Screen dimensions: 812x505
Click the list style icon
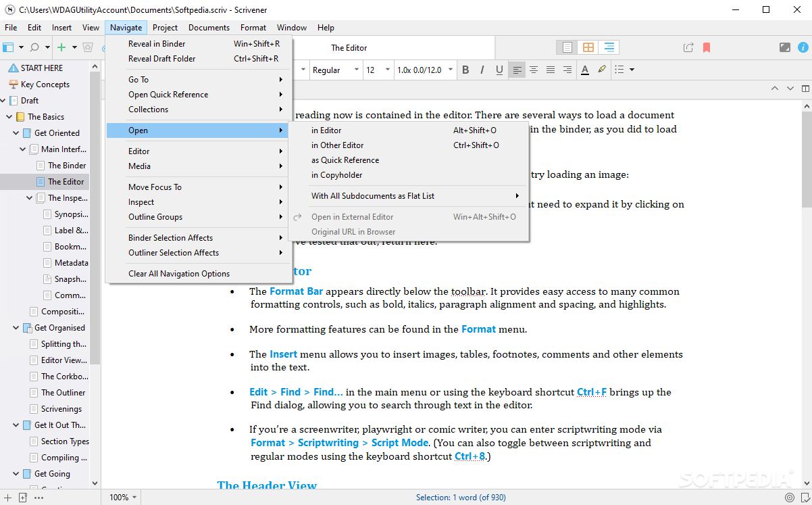coord(619,70)
